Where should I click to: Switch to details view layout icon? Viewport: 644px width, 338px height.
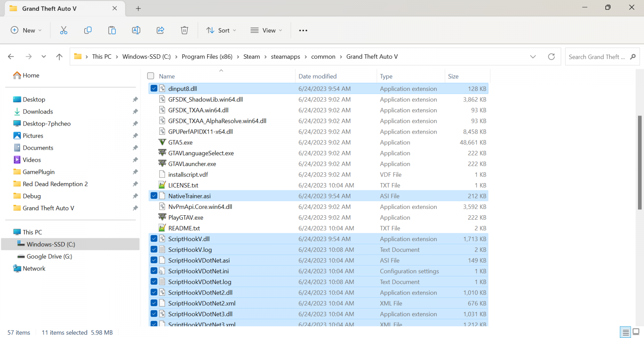(x=625, y=332)
